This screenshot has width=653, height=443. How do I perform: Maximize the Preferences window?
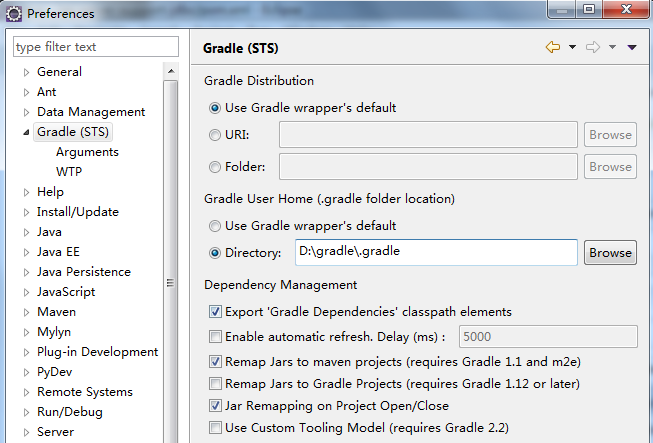(x=589, y=9)
